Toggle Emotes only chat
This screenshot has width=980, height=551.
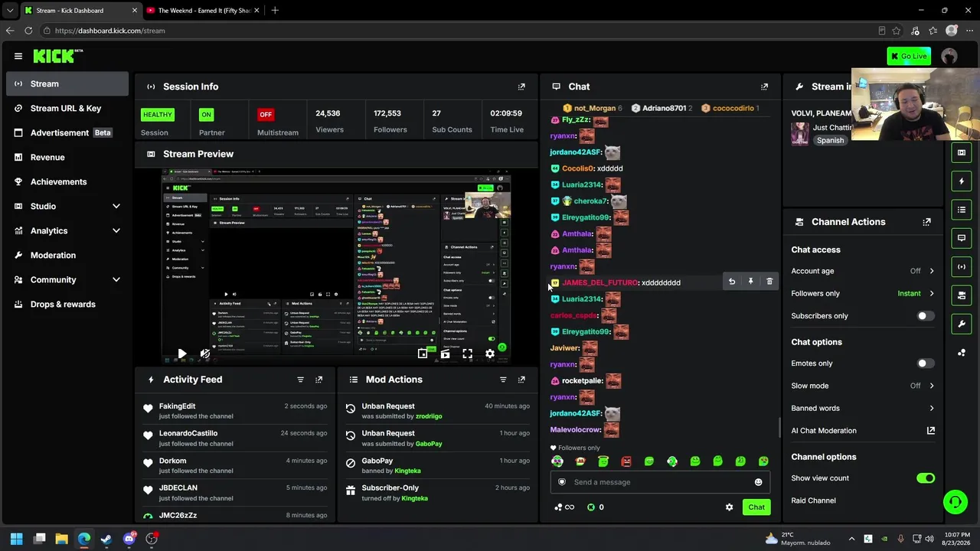click(926, 364)
